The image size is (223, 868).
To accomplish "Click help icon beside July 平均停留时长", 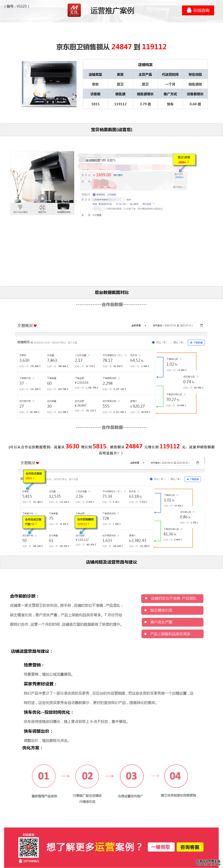I will [x=126, y=355].
